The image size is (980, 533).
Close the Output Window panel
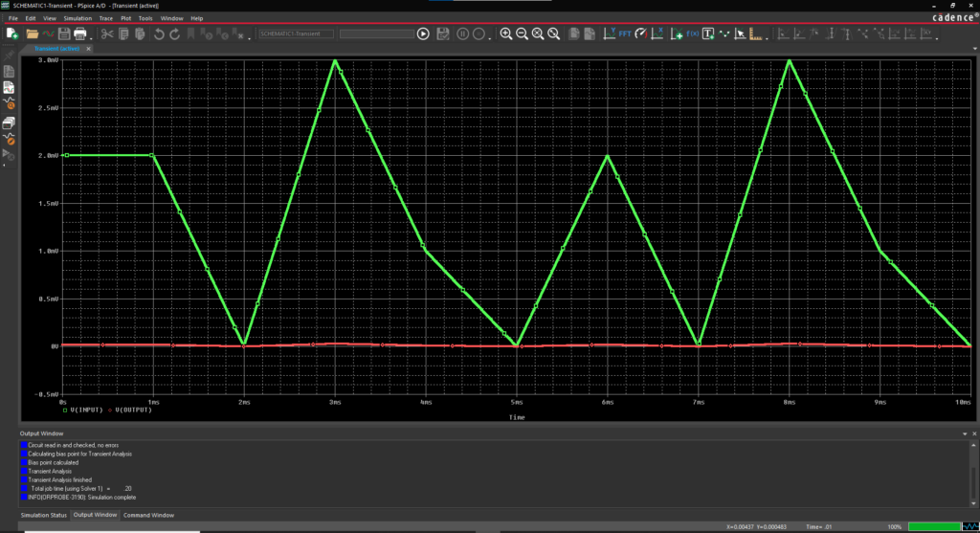pyautogui.click(x=973, y=433)
